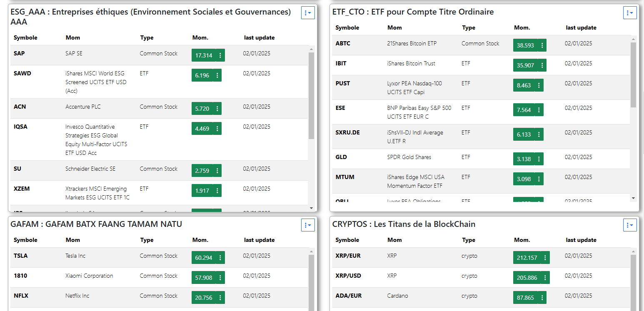
Task: Click the ESG_AAA table scroll-down arrow
Action: (x=311, y=208)
